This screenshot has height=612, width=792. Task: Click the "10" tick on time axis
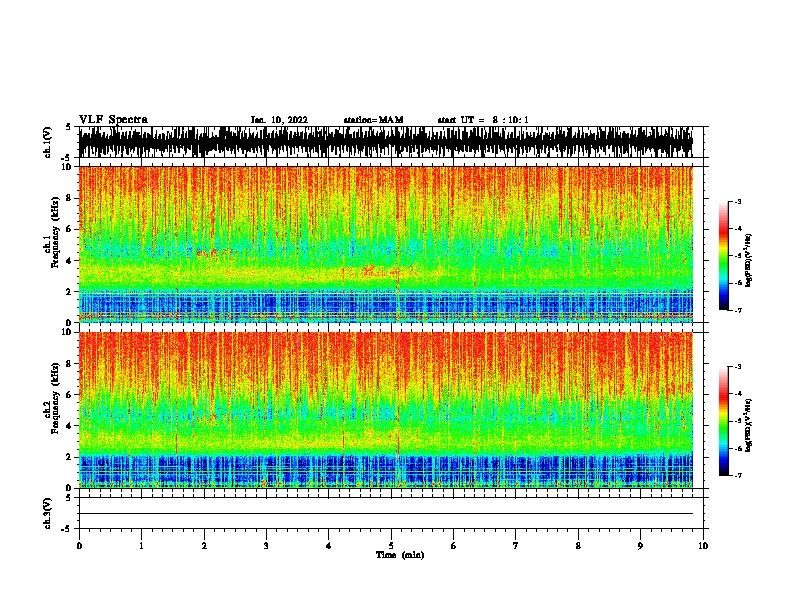(703, 546)
